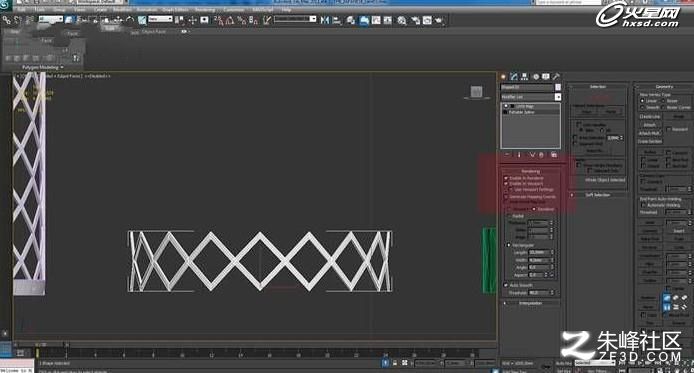Click the Attach Mult. button
The image size is (694, 373).
click(650, 133)
